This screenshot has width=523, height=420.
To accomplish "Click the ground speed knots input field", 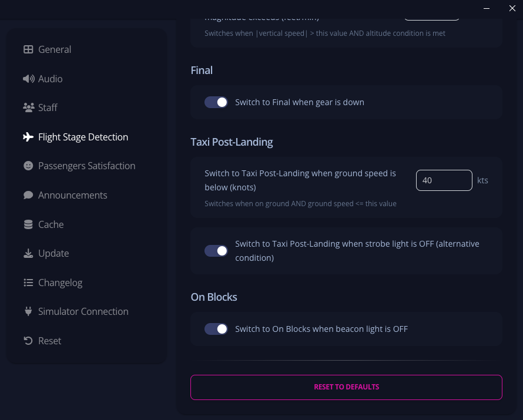I will (x=444, y=180).
